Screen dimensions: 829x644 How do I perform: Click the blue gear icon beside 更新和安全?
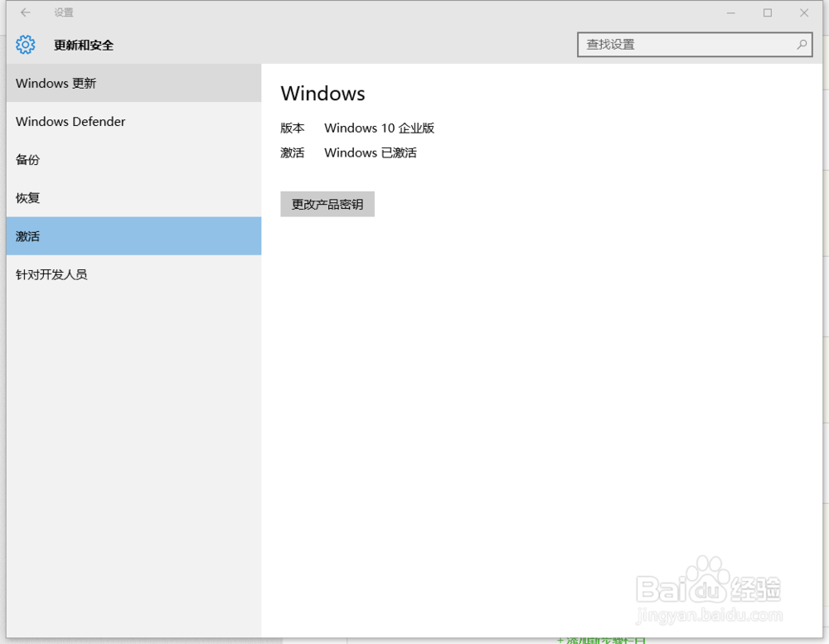(26, 45)
